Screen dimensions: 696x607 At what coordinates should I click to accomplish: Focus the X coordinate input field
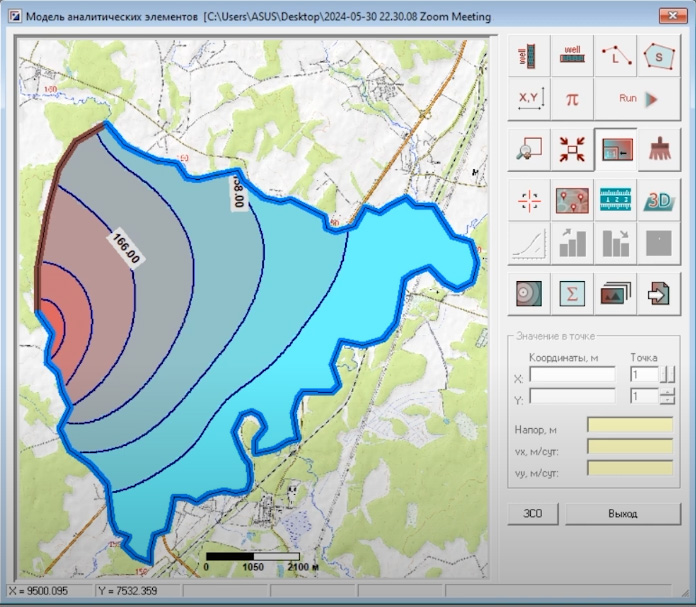coord(572,374)
